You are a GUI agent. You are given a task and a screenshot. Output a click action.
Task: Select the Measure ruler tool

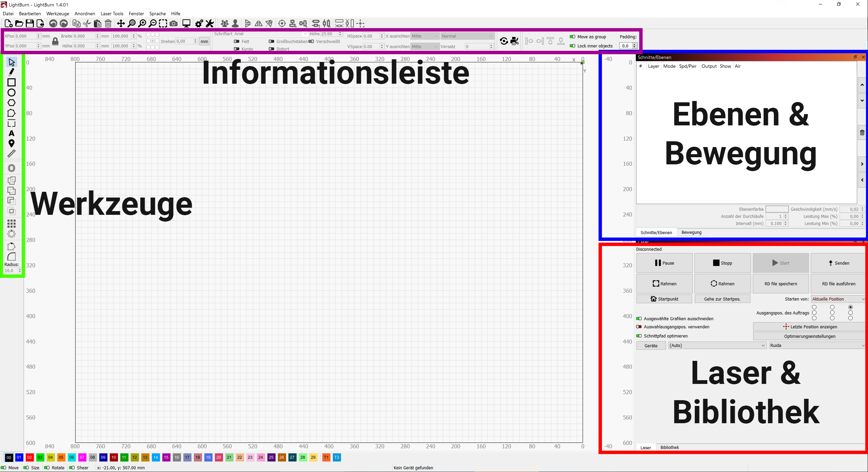pos(12,154)
